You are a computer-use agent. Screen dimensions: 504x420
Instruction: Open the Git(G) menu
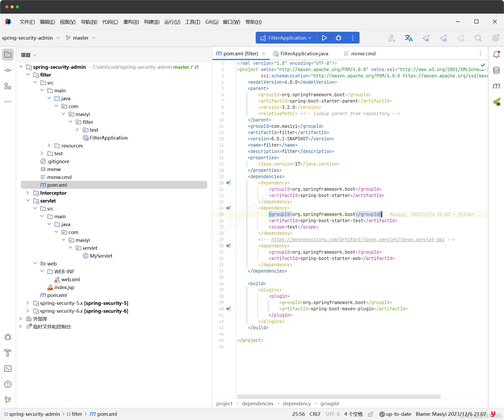[212, 22]
